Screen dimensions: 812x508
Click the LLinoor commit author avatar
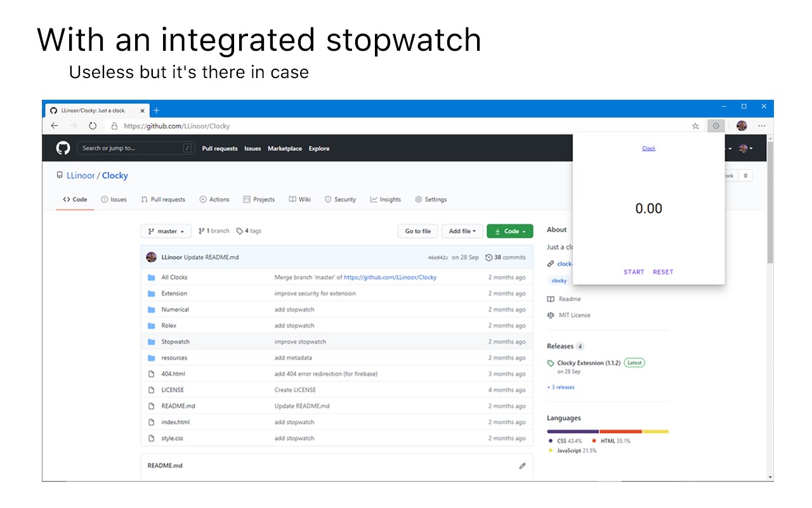point(151,257)
